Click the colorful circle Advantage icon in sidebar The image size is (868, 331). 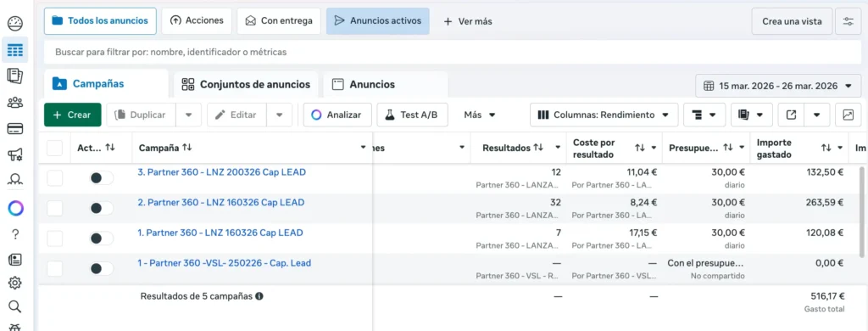coord(15,209)
